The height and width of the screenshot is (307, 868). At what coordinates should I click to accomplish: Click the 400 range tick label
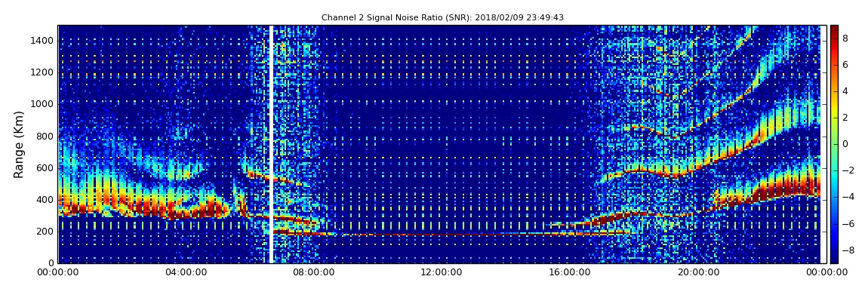tap(45, 200)
